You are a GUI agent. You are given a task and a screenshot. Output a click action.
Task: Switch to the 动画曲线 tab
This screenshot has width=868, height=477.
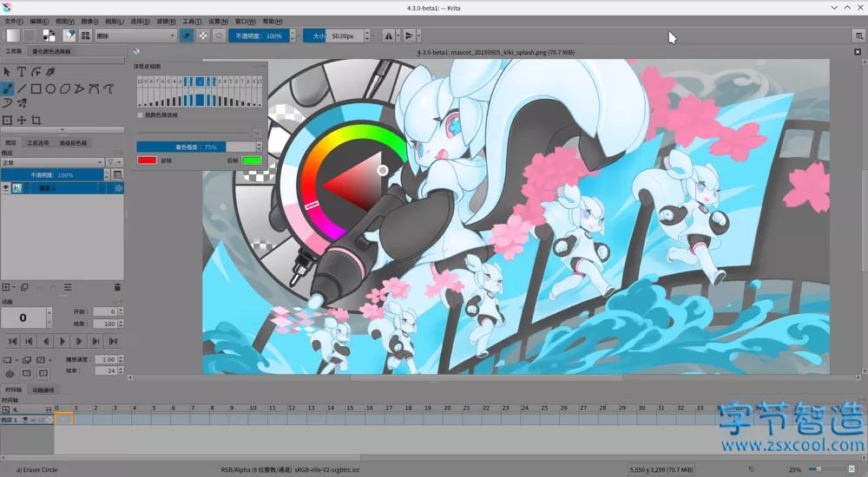click(x=43, y=390)
